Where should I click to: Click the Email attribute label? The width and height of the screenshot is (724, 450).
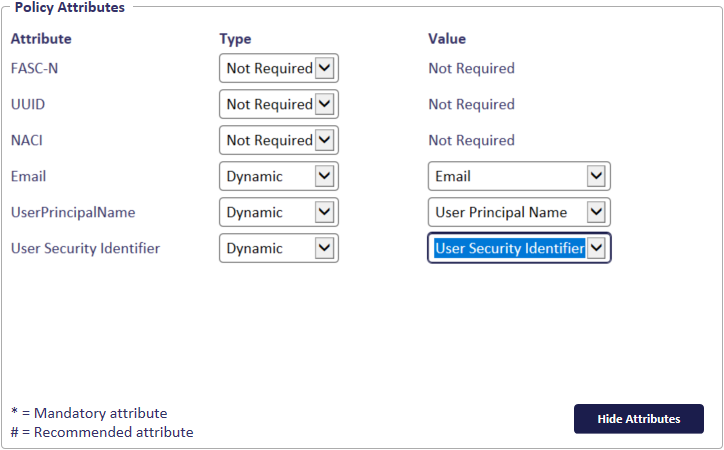click(x=29, y=176)
